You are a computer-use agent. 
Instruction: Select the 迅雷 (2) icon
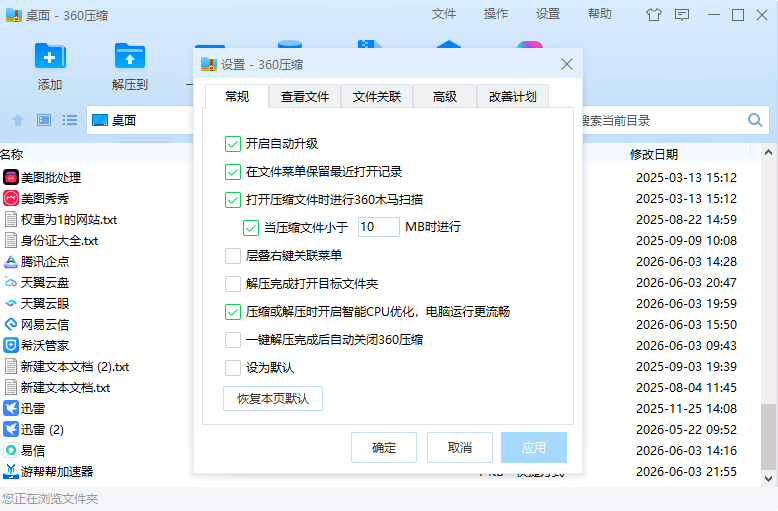(x=11, y=429)
